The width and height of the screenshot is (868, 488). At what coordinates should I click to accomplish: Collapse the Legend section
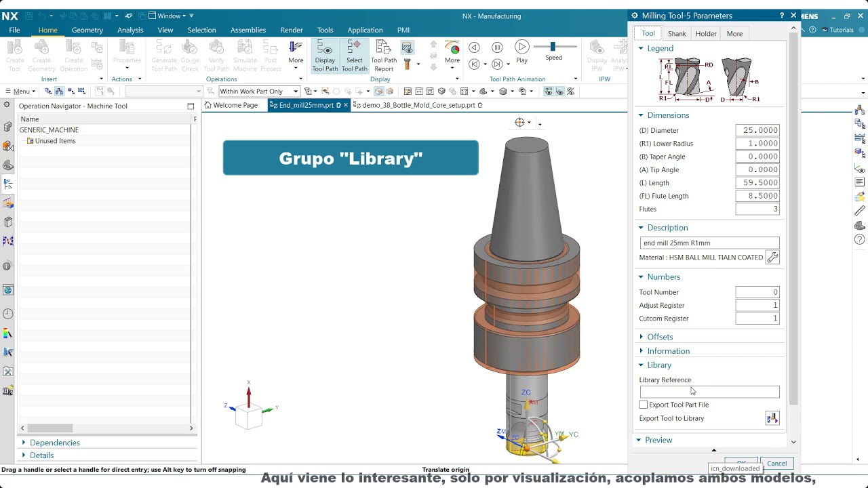point(641,48)
